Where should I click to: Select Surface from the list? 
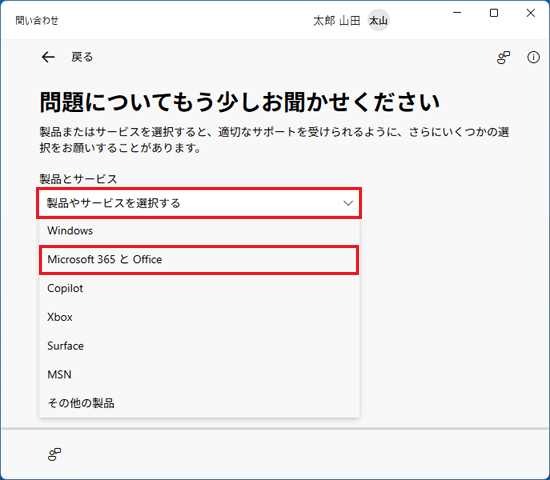199,346
